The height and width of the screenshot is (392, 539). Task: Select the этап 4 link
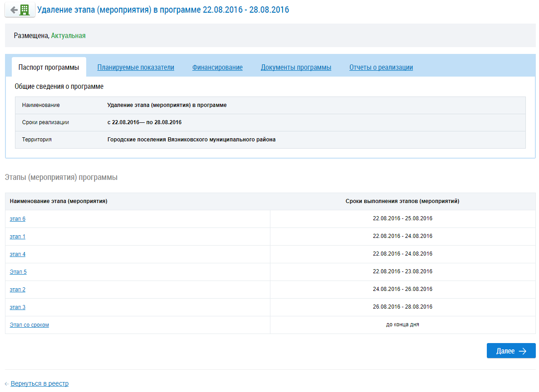(18, 254)
